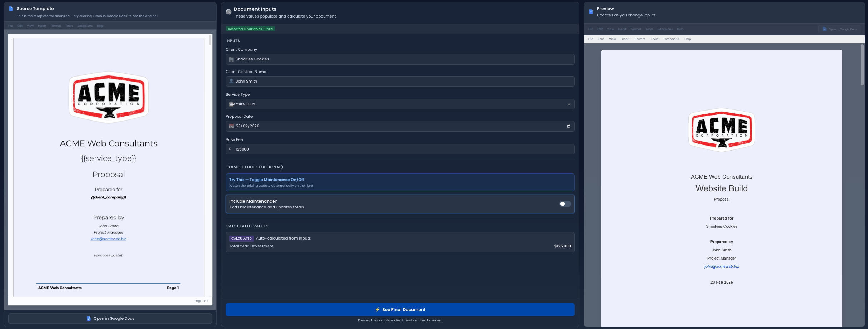This screenshot has width=868, height=329.
Task: Click the Website Build heading in Preview
Action: pyautogui.click(x=722, y=188)
